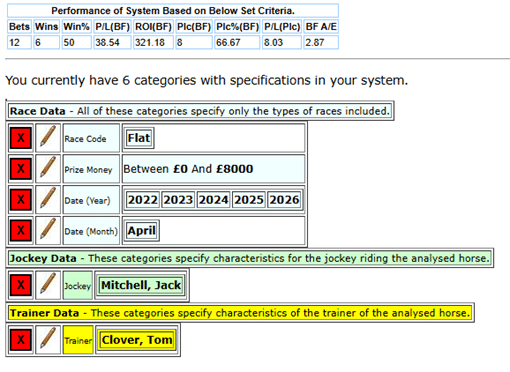Click the Date (Month) label cell
The image size is (510, 372).
(x=91, y=231)
